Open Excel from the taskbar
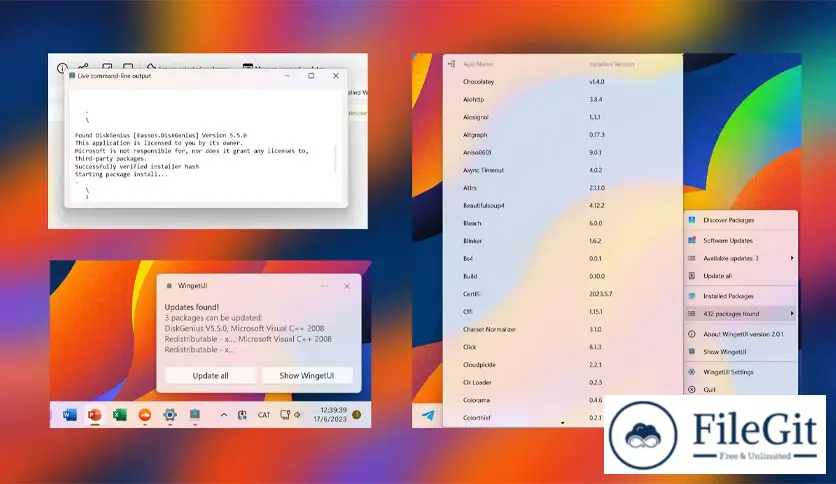 click(120, 415)
